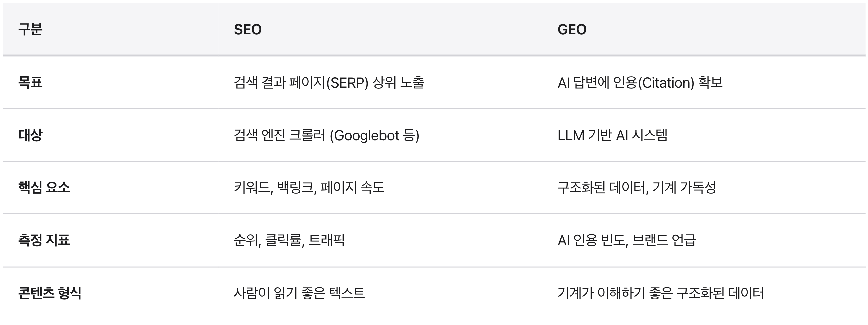This screenshot has width=868, height=325.
Task: Click the word 백링크 in the SEO column
Action: [296, 188]
